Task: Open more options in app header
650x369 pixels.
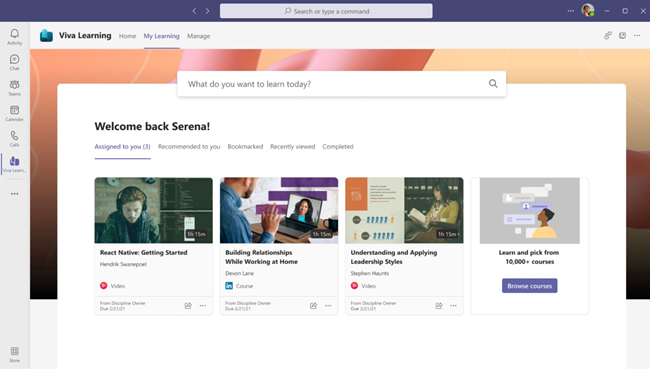Action: [637, 36]
